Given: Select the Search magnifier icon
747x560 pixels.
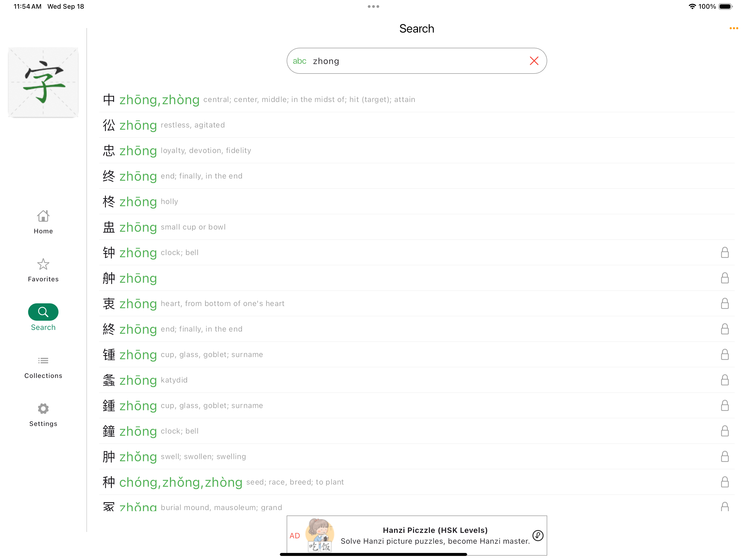Looking at the screenshot, I should coord(43,312).
